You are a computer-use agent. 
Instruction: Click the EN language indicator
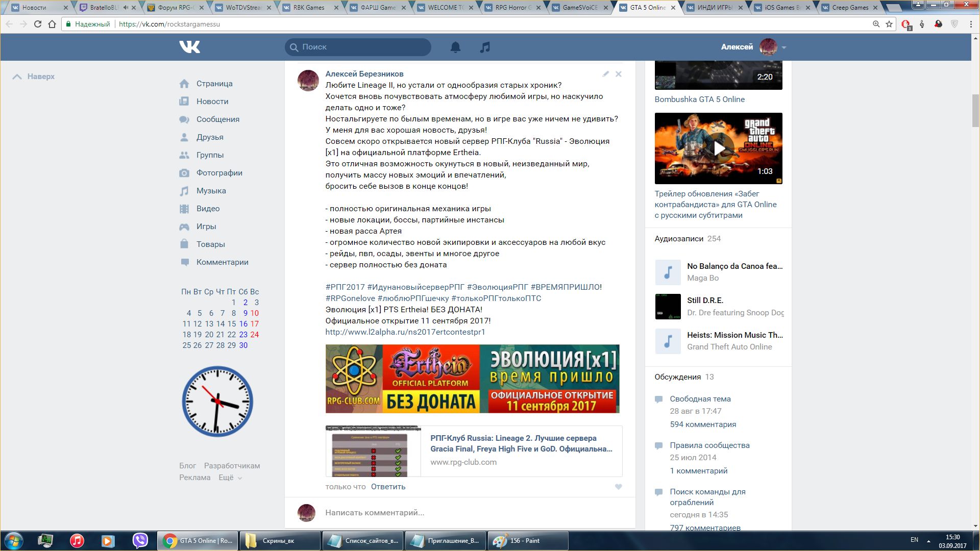[914, 540]
